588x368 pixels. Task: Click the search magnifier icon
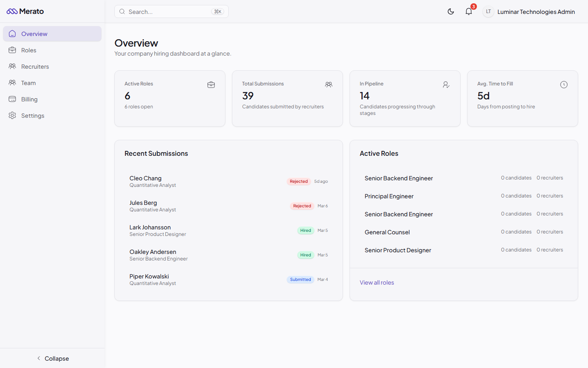pyautogui.click(x=122, y=11)
